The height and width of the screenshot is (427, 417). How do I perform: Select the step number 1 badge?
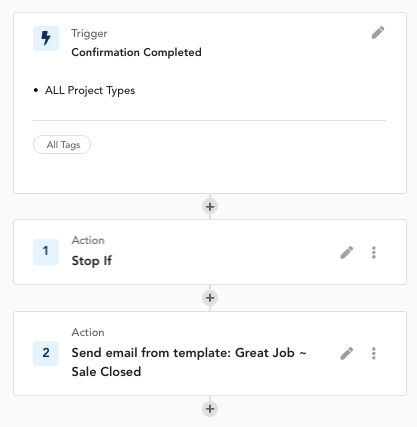46,252
